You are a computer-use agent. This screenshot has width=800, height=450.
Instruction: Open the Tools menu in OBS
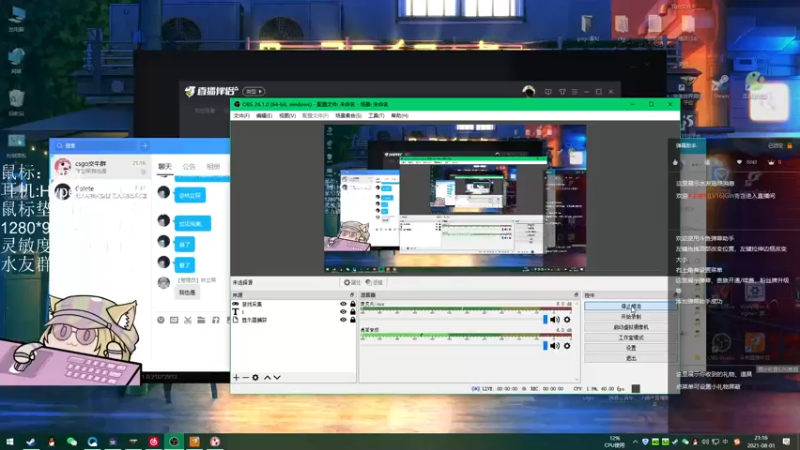coord(376,116)
